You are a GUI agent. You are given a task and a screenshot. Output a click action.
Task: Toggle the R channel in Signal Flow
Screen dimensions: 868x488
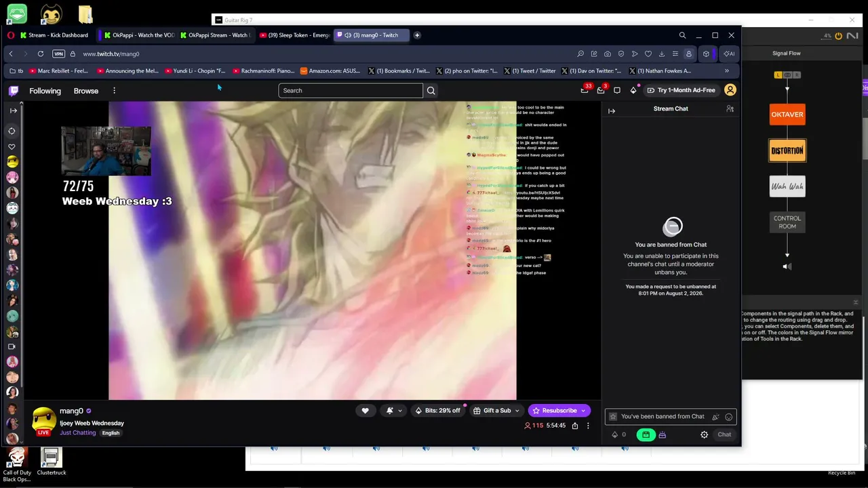(797, 75)
